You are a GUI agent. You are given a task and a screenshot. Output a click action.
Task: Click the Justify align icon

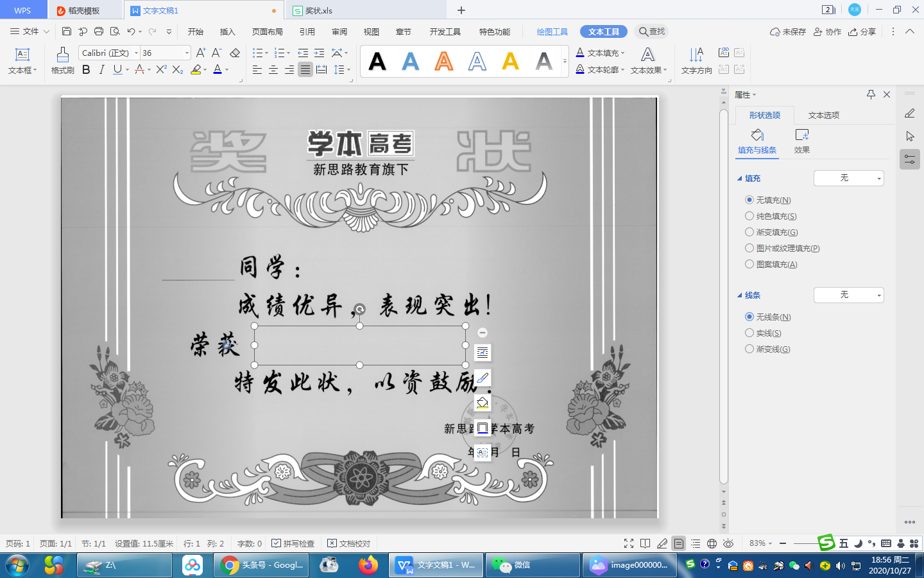[x=305, y=69]
